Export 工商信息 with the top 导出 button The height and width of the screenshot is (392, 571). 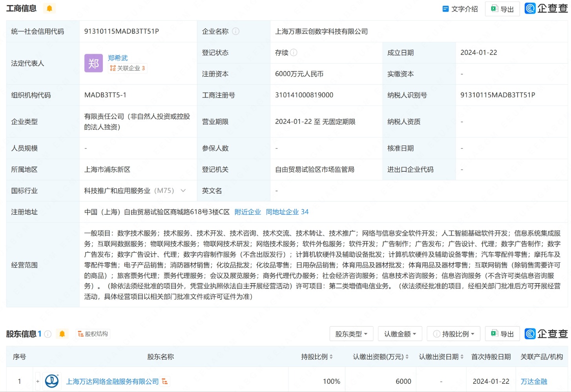[502, 9]
